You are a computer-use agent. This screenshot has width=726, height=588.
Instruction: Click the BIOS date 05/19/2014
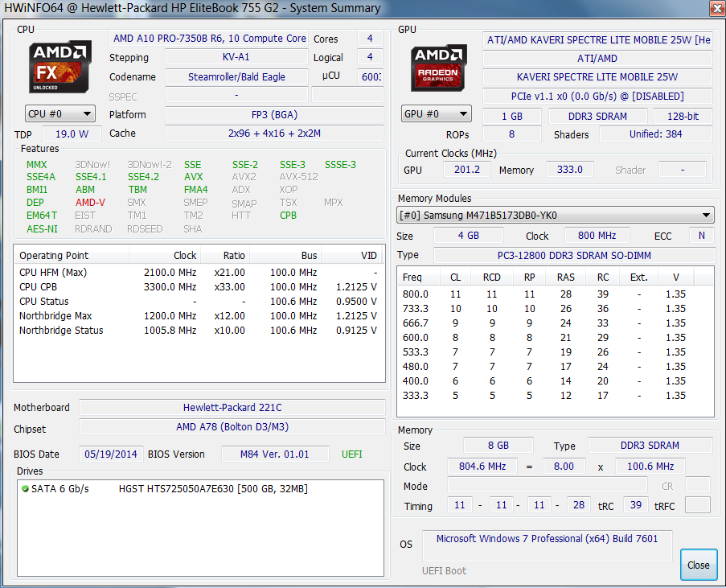tap(111, 454)
